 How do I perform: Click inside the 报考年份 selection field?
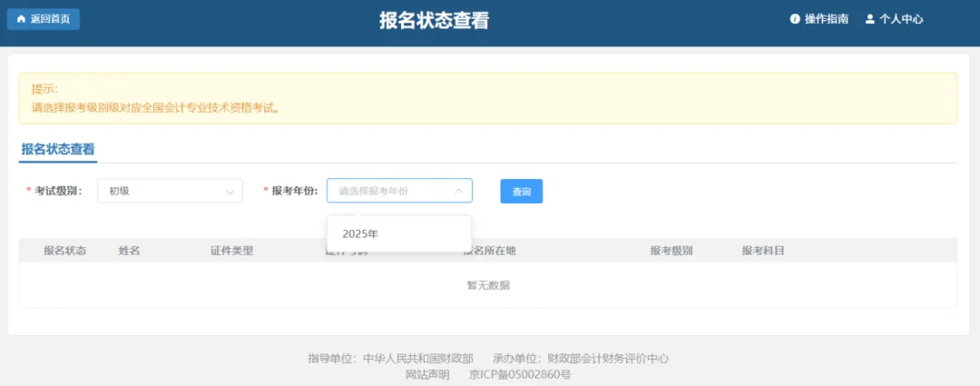(390, 191)
